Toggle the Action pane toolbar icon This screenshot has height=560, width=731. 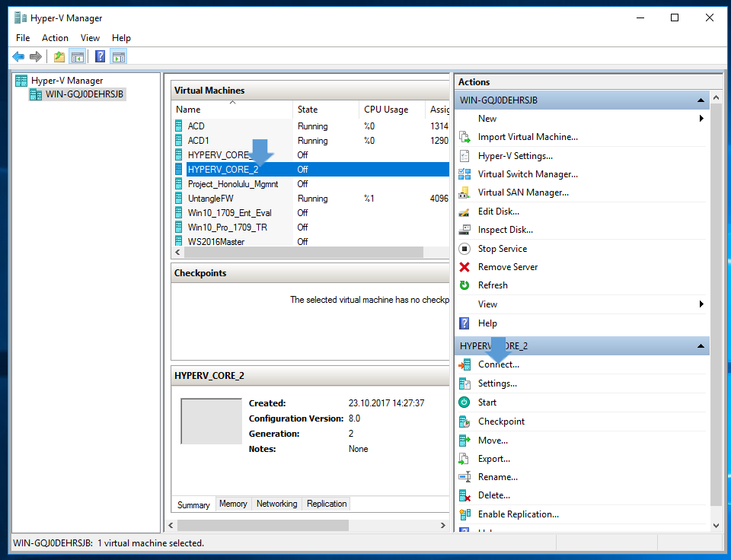coord(119,57)
